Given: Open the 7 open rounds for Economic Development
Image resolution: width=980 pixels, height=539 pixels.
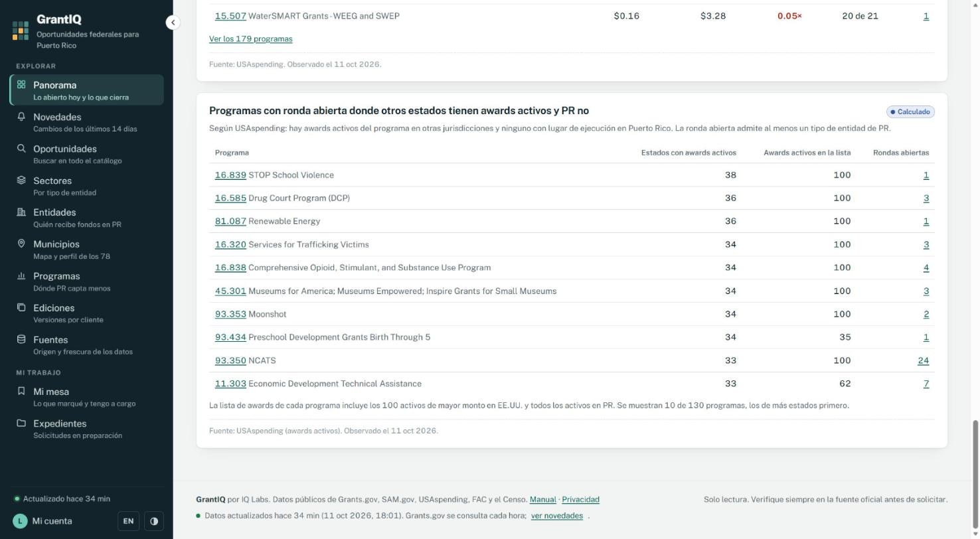Looking at the screenshot, I should coord(926,384).
